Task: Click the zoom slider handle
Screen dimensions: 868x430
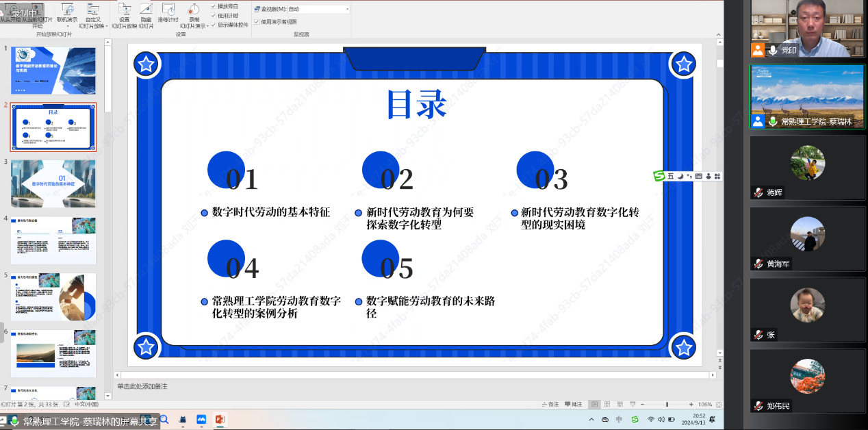Action: (667, 405)
